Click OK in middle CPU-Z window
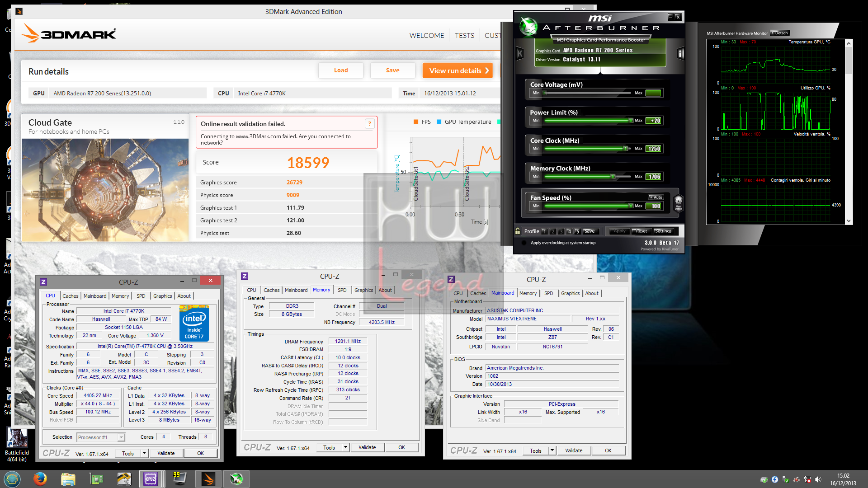868x488 pixels. pos(401,447)
